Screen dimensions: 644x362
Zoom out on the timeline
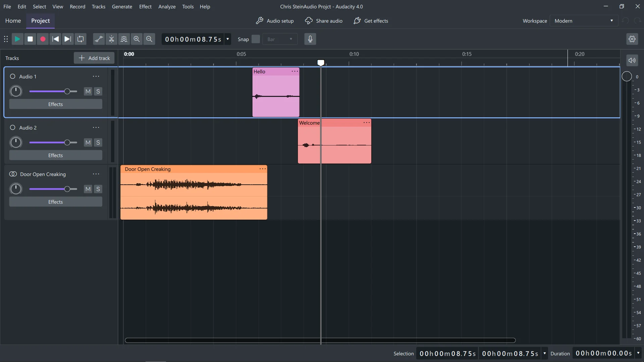point(149,39)
